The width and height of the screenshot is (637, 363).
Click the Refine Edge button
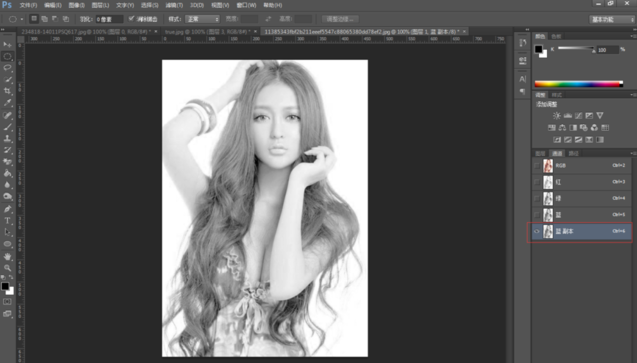[340, 19]
